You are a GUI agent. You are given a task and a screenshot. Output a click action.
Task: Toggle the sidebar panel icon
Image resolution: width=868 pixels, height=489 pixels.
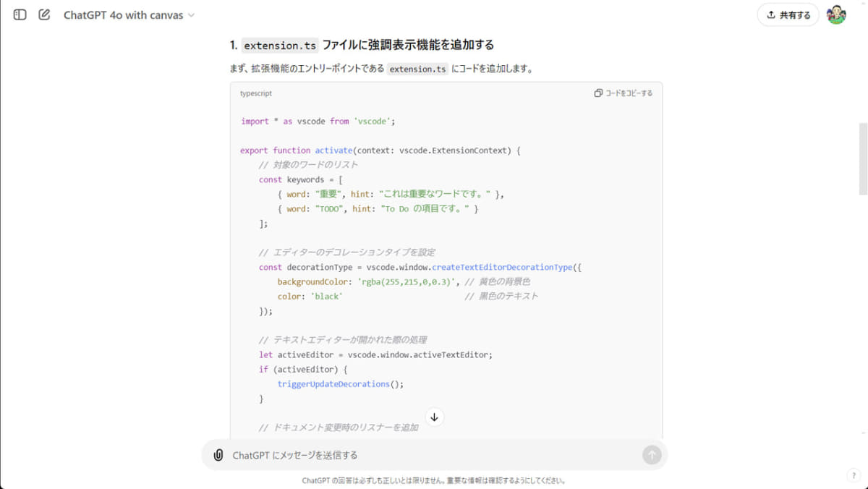click(x=19, y=14)
